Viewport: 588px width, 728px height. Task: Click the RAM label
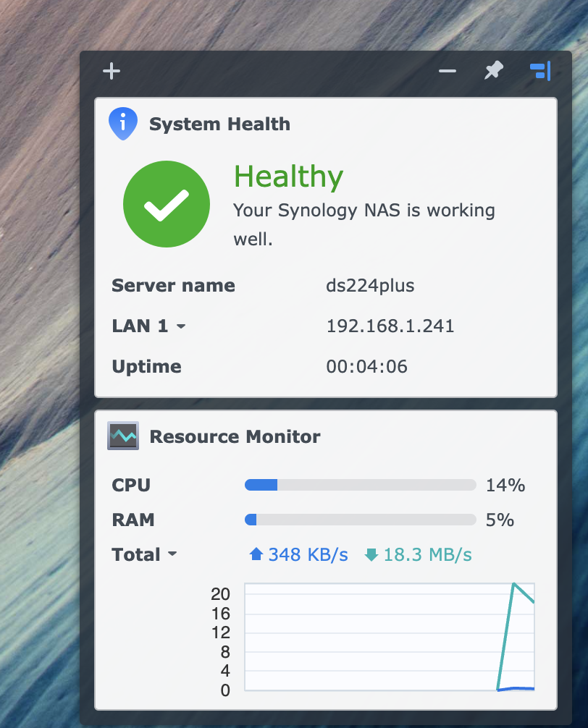coord(133,520)
